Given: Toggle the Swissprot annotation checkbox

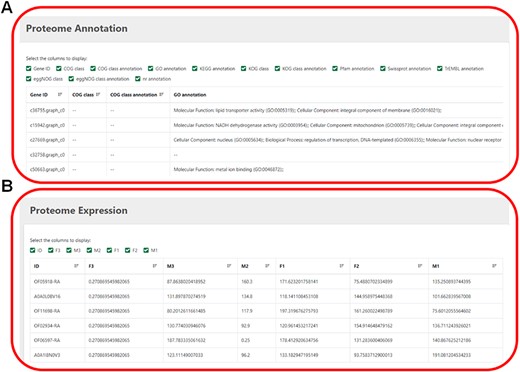Looking at the screenshot, I should (x=383, y=69).
